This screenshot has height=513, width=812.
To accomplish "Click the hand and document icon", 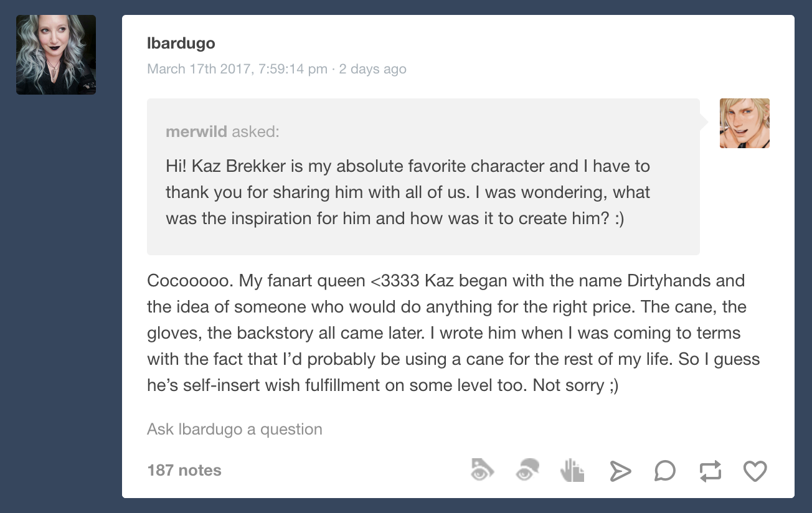I will click(572, 471).
